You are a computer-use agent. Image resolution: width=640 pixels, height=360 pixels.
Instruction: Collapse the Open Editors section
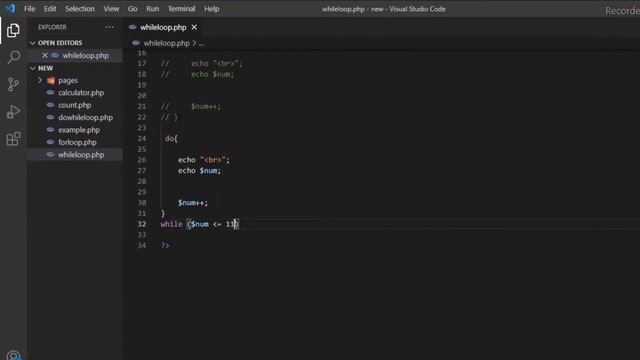click(x=33, y=43)
